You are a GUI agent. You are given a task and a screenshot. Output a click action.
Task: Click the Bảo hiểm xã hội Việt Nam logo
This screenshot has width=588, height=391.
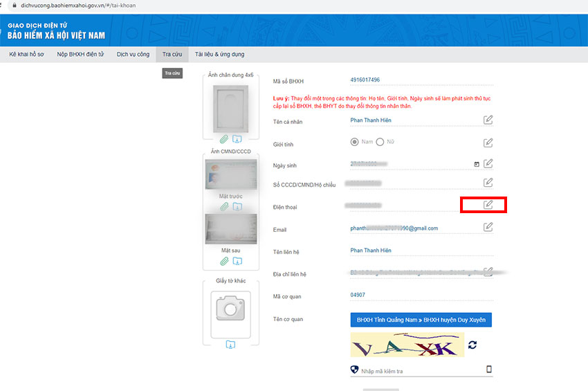56,30
